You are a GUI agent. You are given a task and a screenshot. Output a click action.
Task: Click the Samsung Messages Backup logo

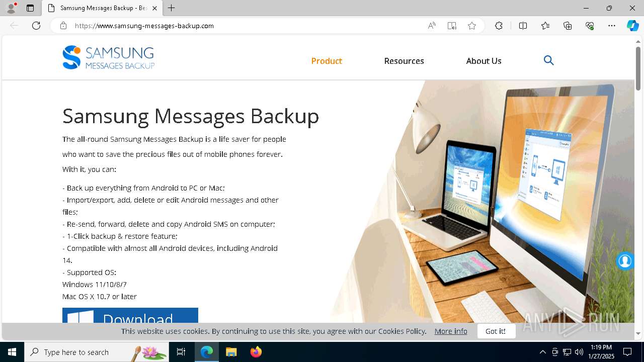(108, 57)
